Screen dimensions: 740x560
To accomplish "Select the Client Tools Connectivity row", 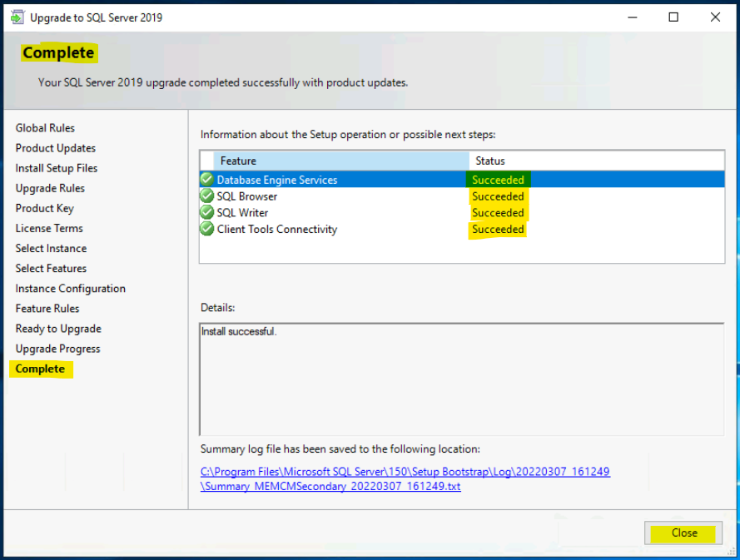I will 462,230.
